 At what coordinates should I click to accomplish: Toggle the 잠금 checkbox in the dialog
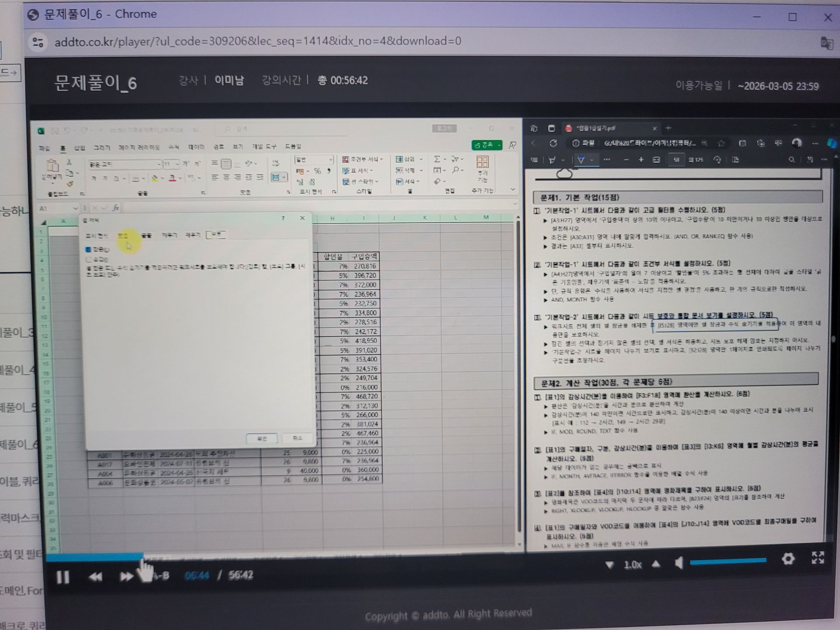(x=88, y=249)
